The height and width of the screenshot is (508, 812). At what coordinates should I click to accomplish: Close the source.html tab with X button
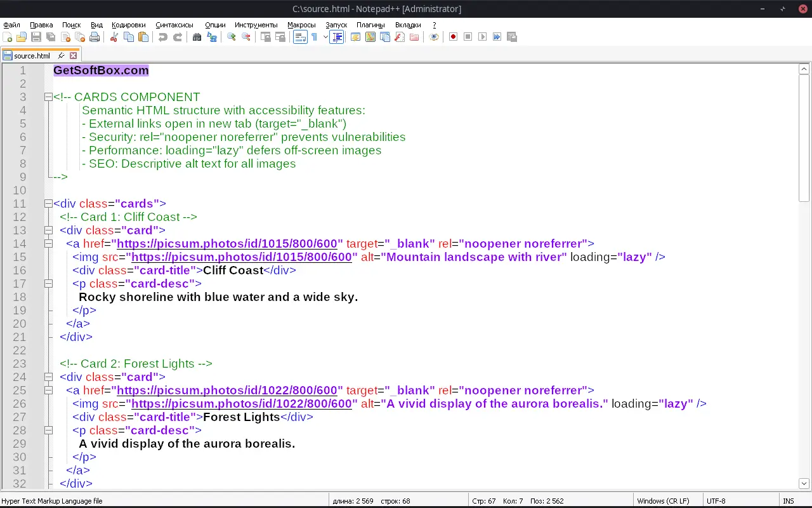coord(73,56)
